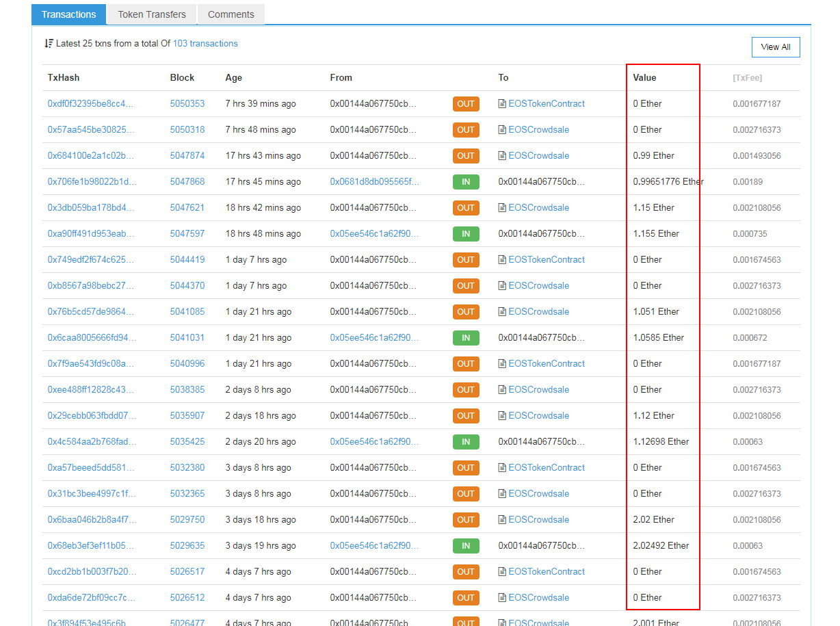840x626 pixels.
Task: Click the IN badge in block 5047868 row
Action: (x=466, y=182)
